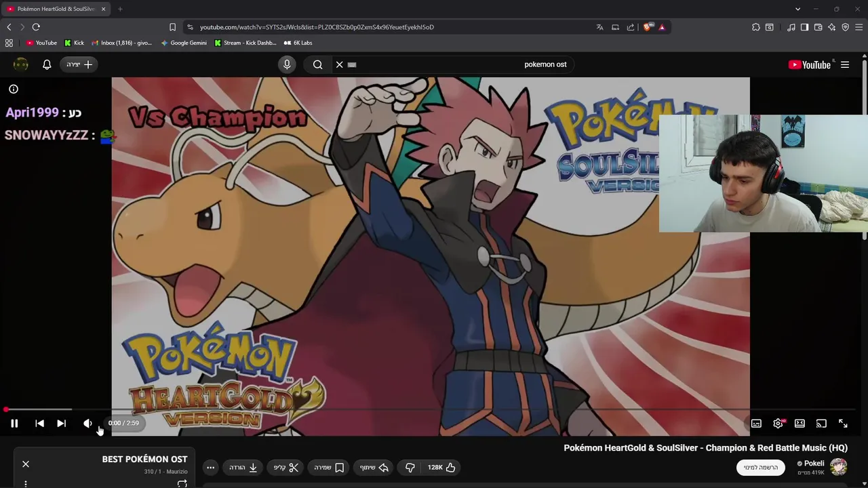This screenshot has height=488, width=868.
Task: Close the Pokémon HeartGold & SoulSilver tab
Action: point(103,9)
